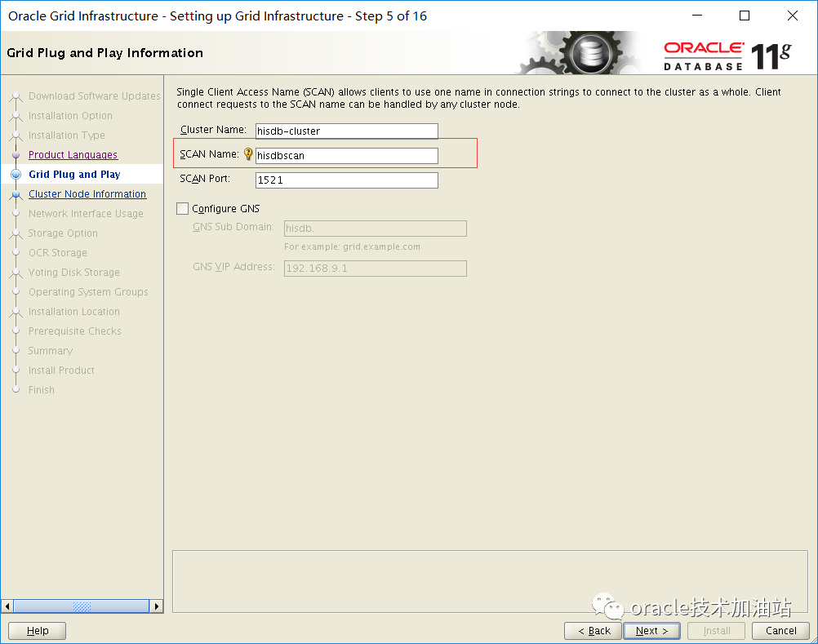Proceed with the Next button

tap(651, 630)
